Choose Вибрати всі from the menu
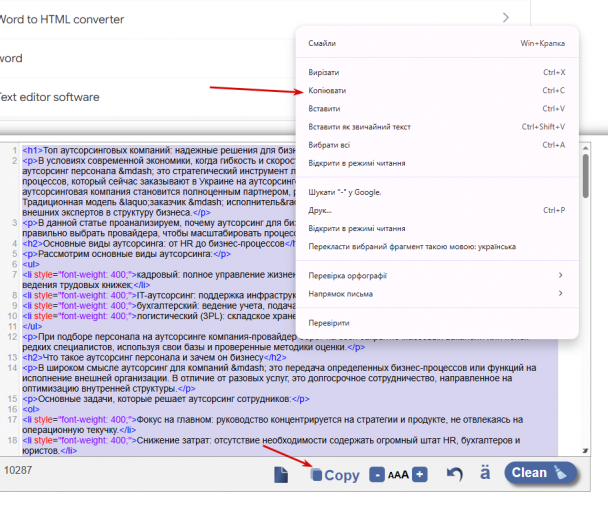This screenshot has height=512, width=608. (x=437, y=145)
